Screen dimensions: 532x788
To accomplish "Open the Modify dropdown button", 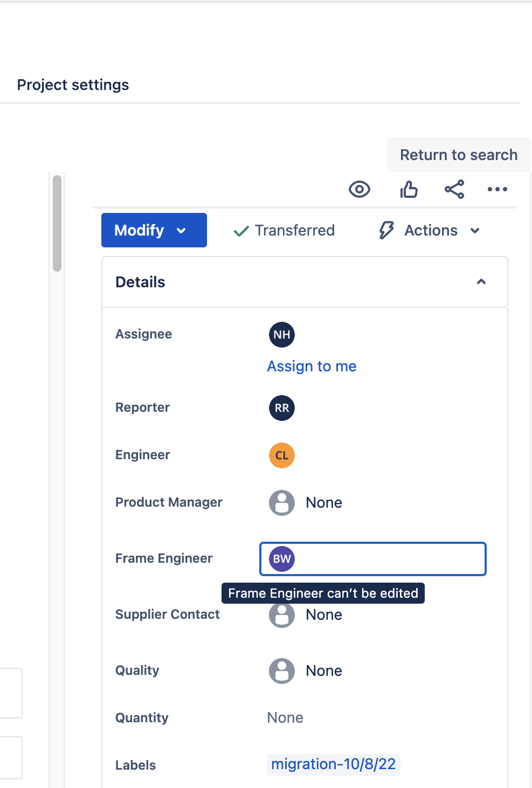I will click(x=154, y=230).
